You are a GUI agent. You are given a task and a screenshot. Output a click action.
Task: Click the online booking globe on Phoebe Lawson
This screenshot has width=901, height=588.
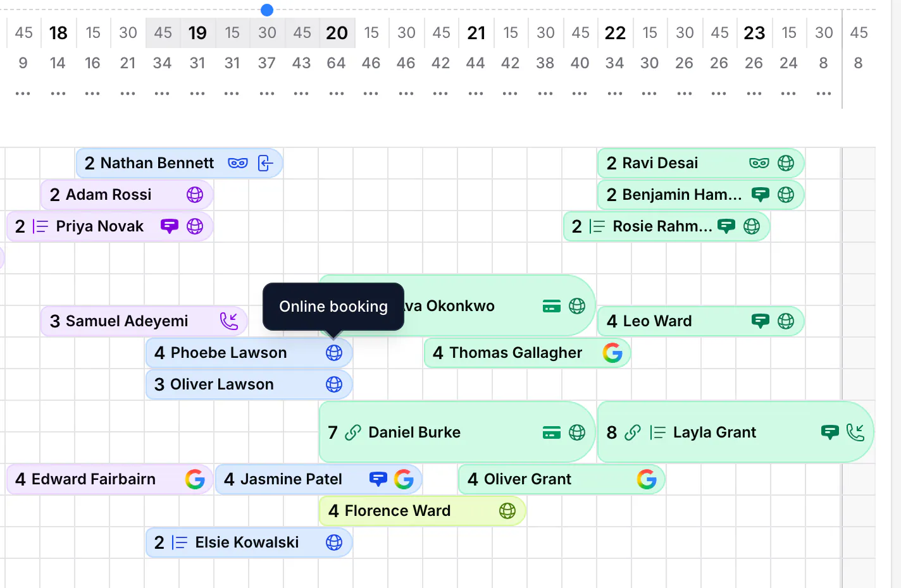[x=334, y=353]
